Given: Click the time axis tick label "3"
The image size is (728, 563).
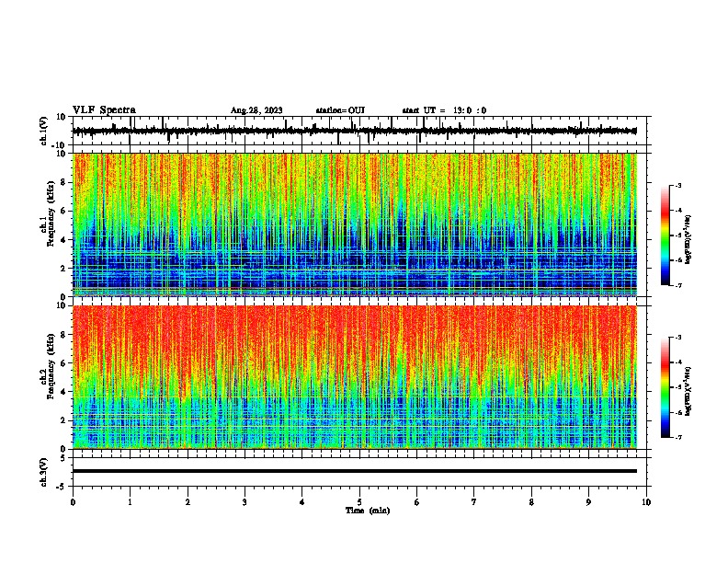Looking at the screenshot, I should pyautogui.click(x=245, y=502).
